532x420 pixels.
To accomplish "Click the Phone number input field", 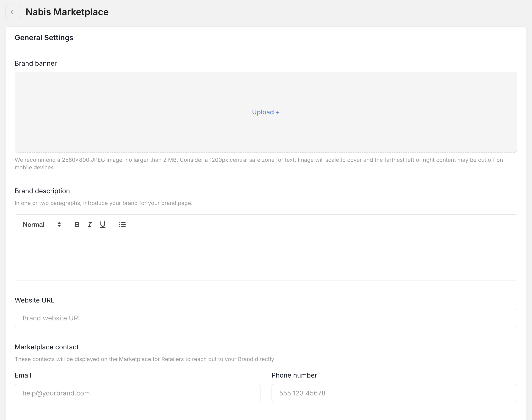I will tap(394, 393).
